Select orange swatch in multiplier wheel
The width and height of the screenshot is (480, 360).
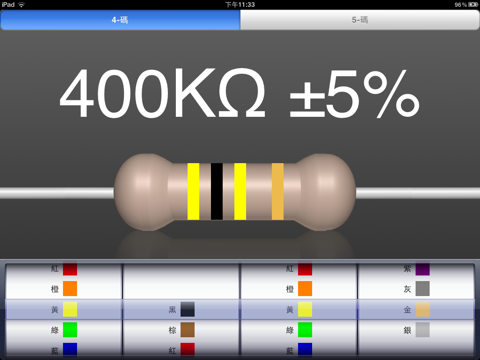[x=305, y=289]
